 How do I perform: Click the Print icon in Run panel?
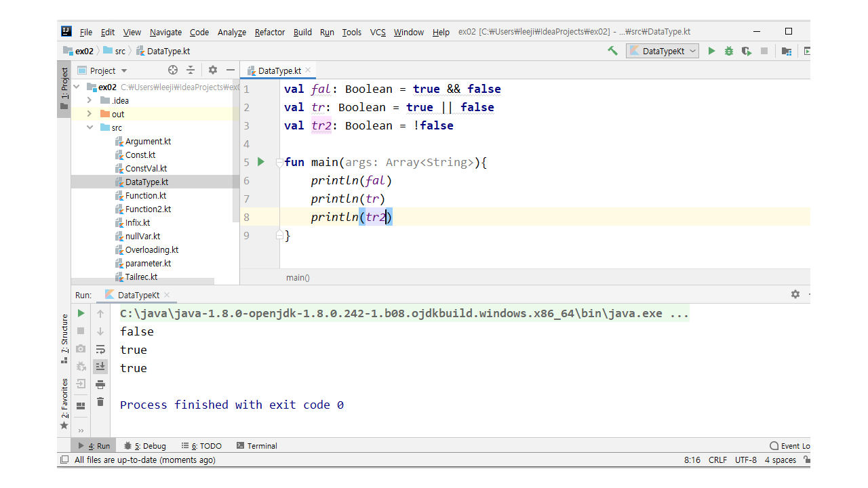100,384
